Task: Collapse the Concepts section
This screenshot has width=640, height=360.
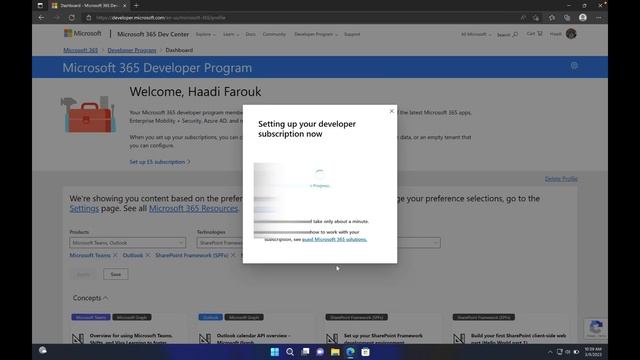Action: pos(90,298)
